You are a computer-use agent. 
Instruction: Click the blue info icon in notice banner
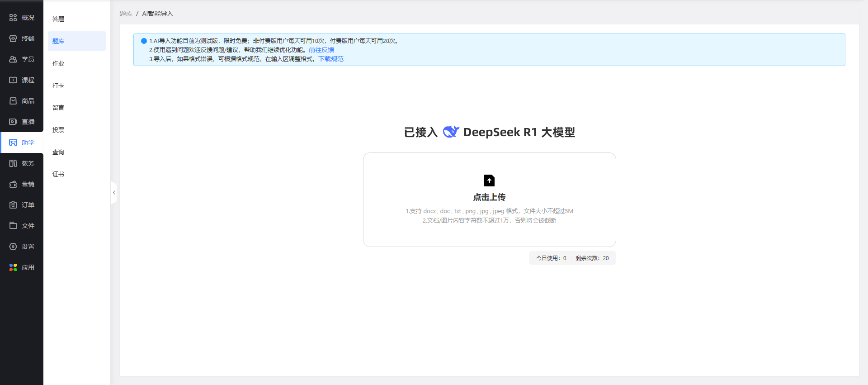pos(144,41)
